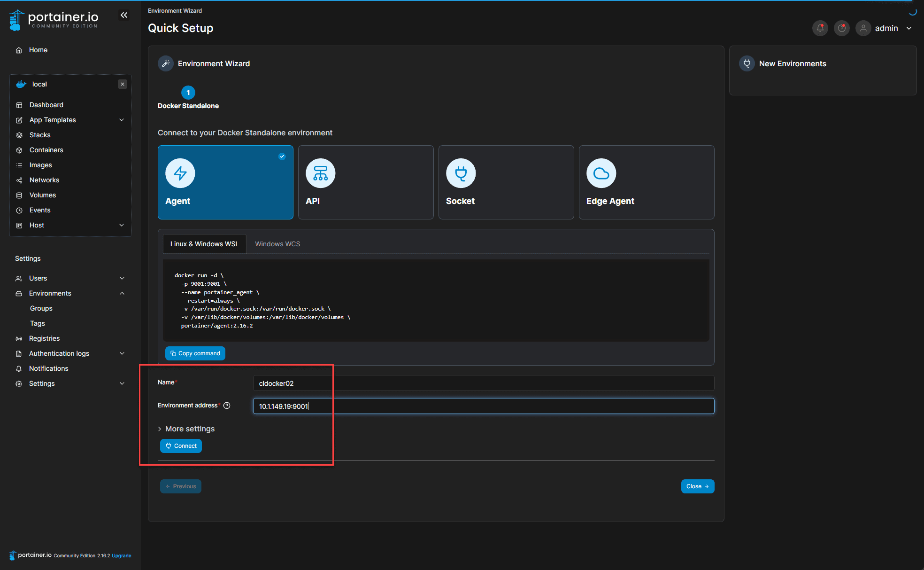
Task: Click the Portainer.io logo
Action: (54, 20)
